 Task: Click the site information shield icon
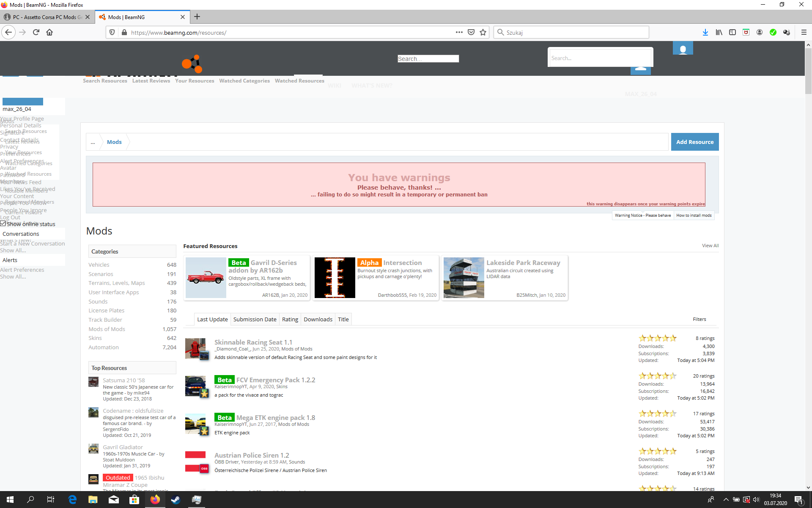coord(112,32)
